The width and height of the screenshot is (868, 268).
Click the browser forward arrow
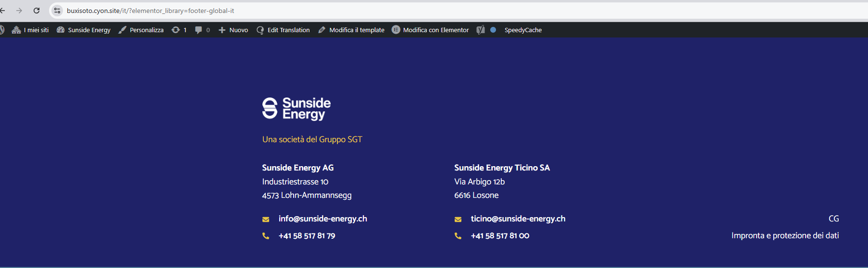coord(19,11)
